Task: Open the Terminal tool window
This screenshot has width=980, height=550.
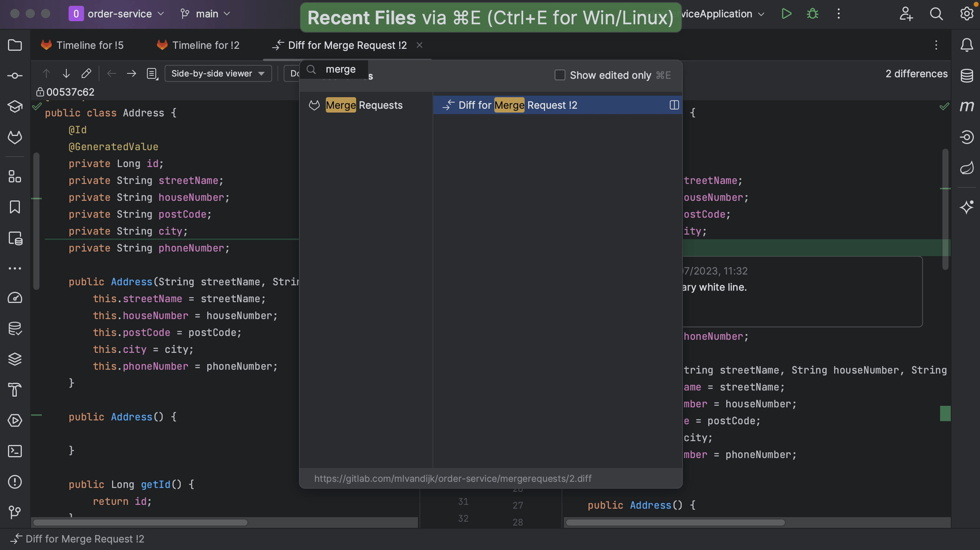Action: point(15,451)
